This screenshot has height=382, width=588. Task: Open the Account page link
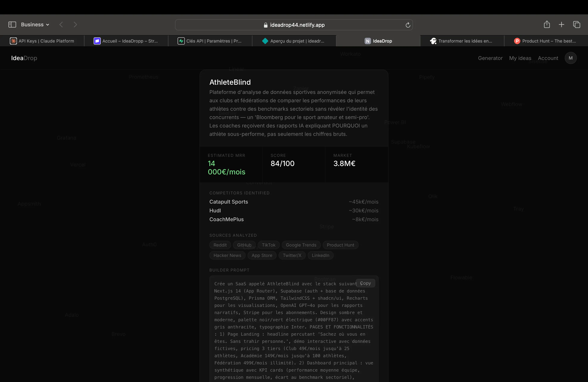coord(548,58)
